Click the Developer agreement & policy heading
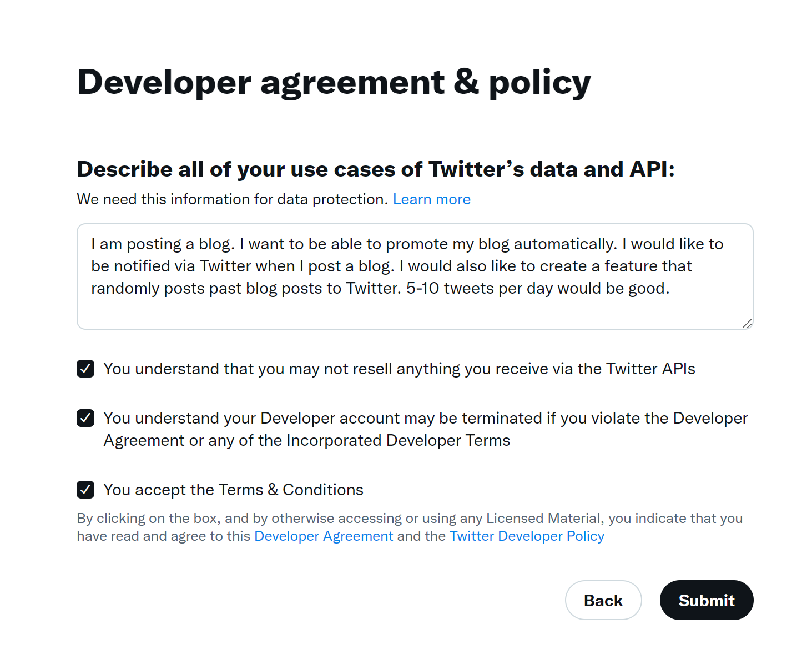Viewport: 812px width, 659px height. [x=334, y=82]
